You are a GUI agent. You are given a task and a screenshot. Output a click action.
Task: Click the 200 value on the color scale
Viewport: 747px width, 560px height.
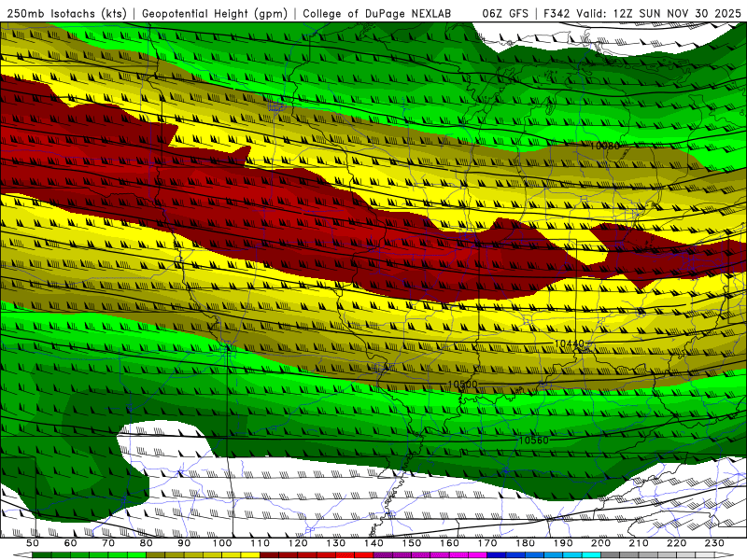tap(601, 543)
